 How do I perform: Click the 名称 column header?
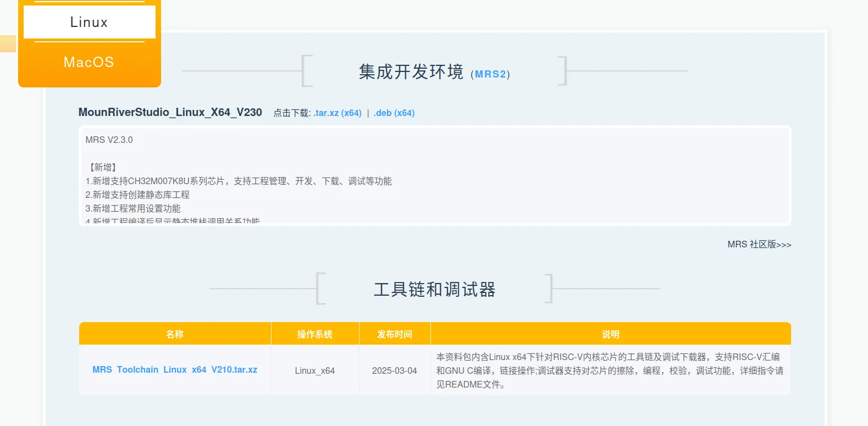(175, 334)
